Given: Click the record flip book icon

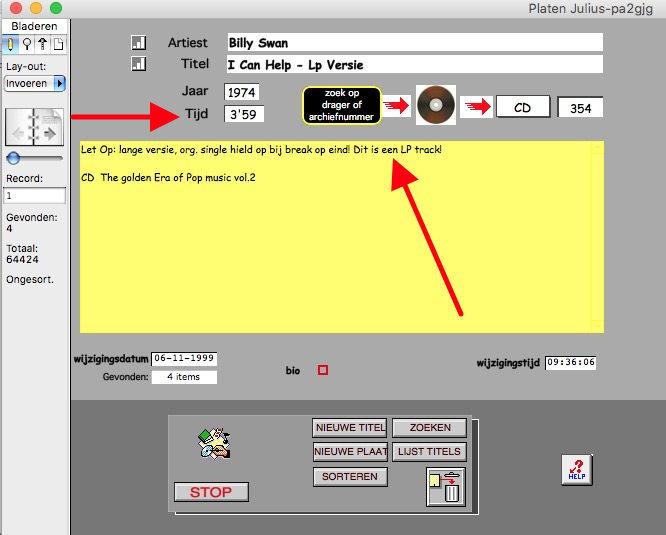Looking at the screenshot, I should [35, 129].
